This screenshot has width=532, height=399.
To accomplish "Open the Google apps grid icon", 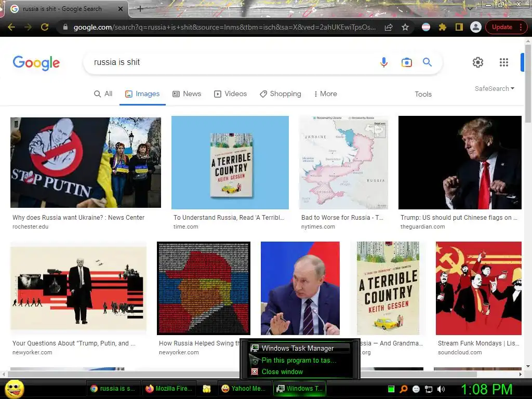I will point(504,62).
